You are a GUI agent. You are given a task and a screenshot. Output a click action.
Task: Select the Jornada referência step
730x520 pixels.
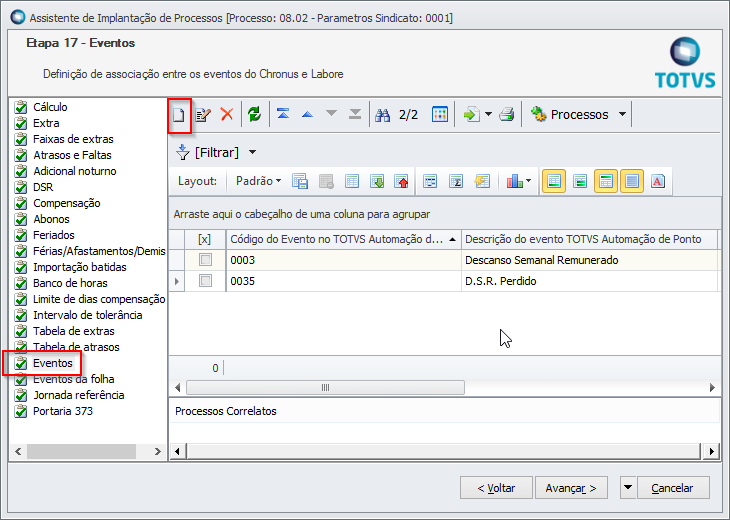pos(79,395)
